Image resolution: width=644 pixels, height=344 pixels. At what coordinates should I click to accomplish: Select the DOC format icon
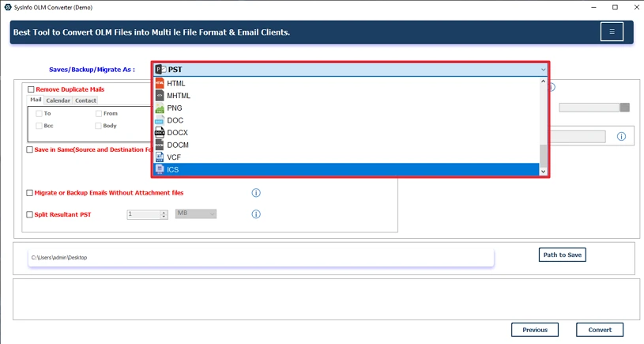[160, 120]
